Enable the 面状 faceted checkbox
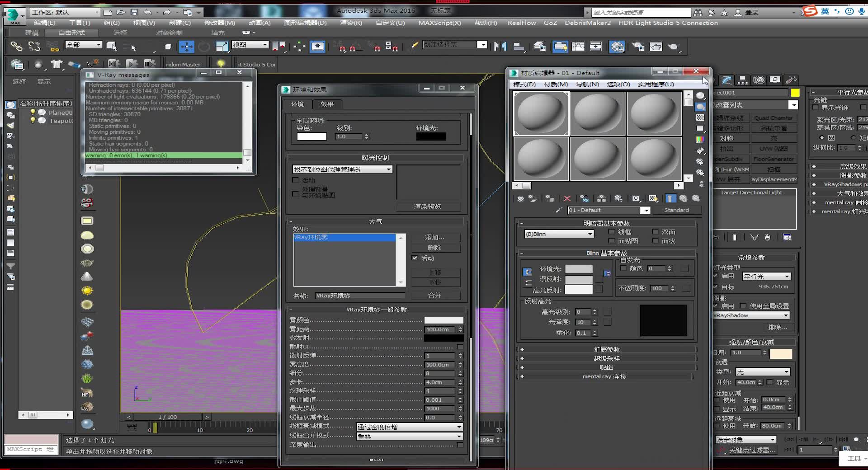868x470 pixels. [x=656, y=241]
